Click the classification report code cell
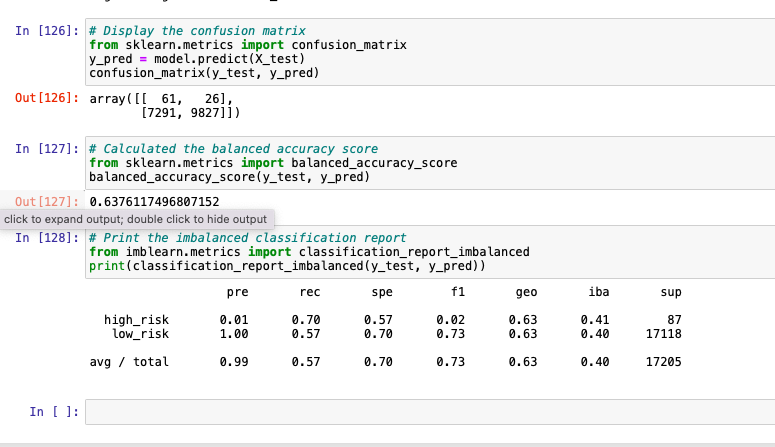This screenshot has width=775, height=447. coord(430,252)
